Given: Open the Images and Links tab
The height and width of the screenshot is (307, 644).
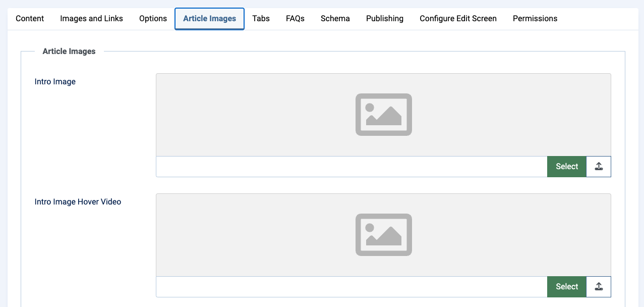Looking at the screenshot, I should tap(91, 19).
